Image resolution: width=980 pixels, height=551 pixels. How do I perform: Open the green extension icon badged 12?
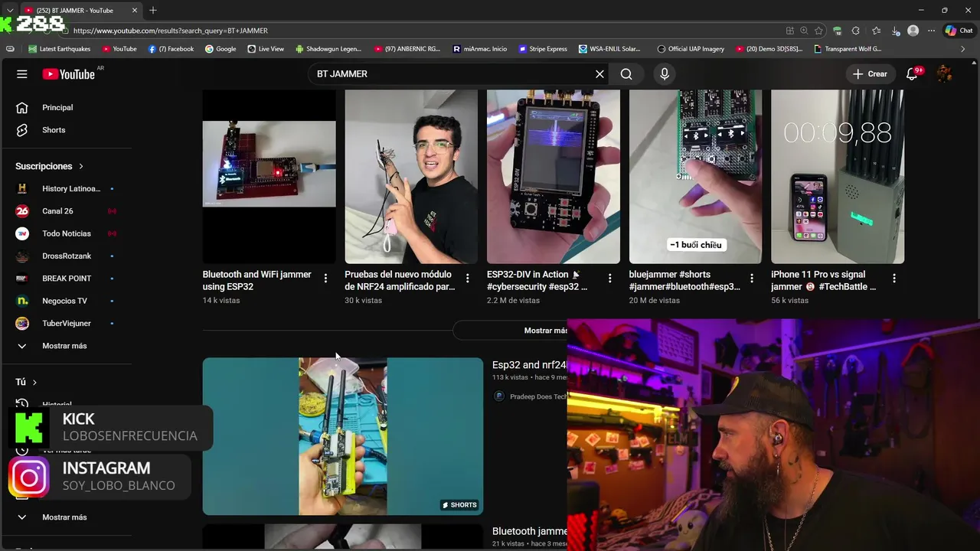(838, 31)
